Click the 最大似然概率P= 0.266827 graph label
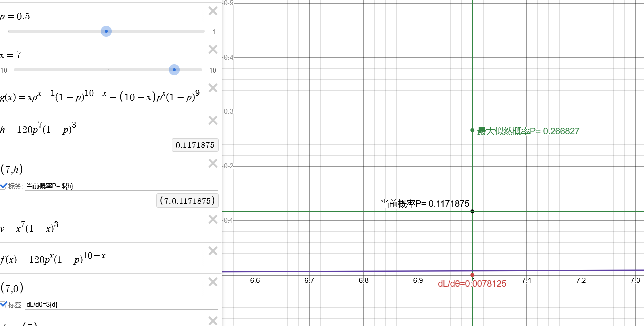 pos(528,131)
